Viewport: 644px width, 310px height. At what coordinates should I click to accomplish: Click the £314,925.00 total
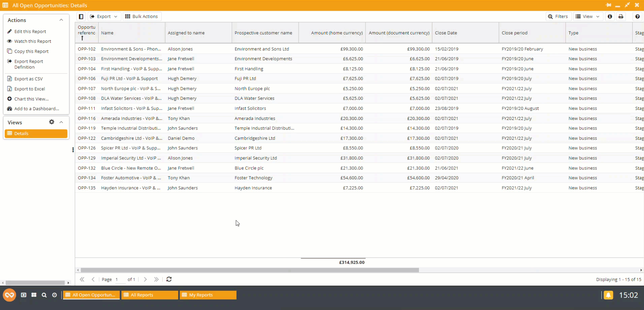tap(352, 262)
